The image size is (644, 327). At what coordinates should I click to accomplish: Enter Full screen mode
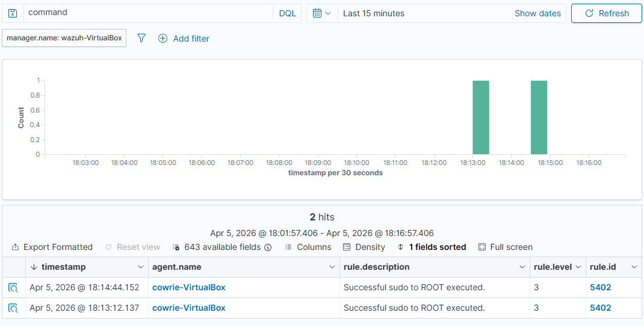tap(505, 247)
